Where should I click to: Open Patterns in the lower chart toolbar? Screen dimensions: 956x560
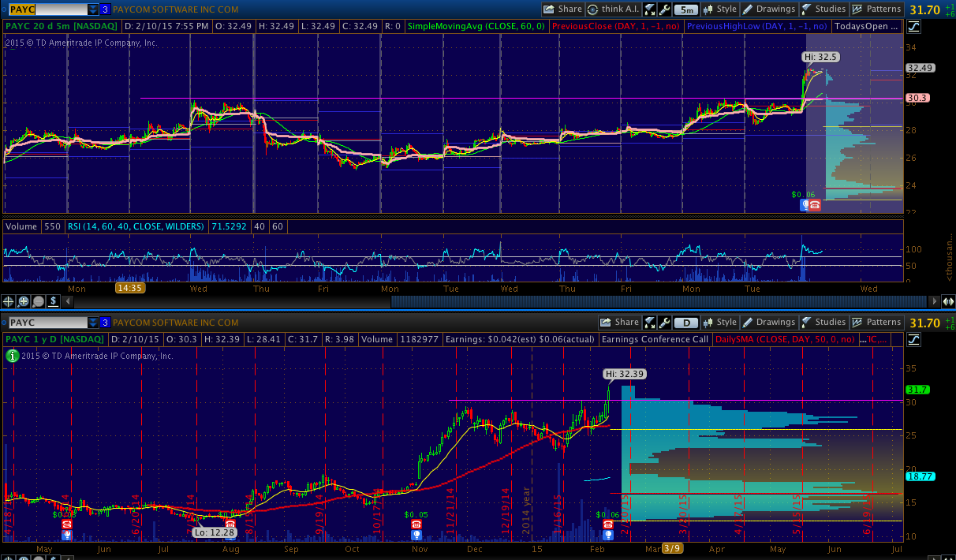(876, 323)
